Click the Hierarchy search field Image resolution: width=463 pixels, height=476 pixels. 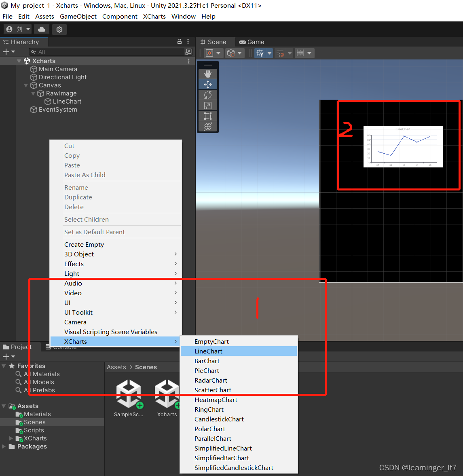click(x=107, y=52)
